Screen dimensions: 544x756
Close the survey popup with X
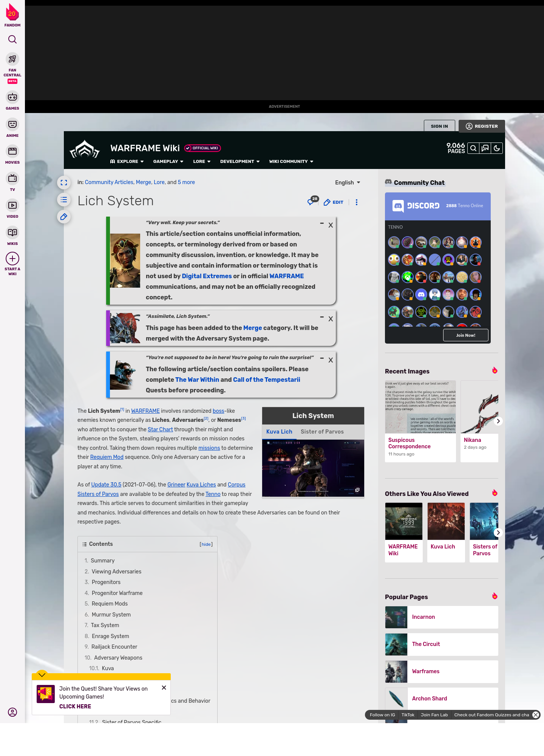point(164,688)
